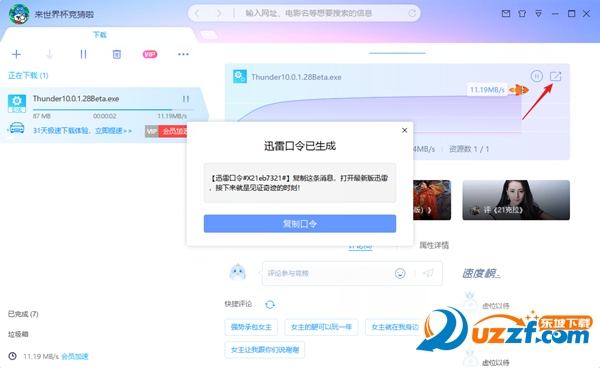
Task: Open the mail message icon in title bar
Action: tap(506, 14)
